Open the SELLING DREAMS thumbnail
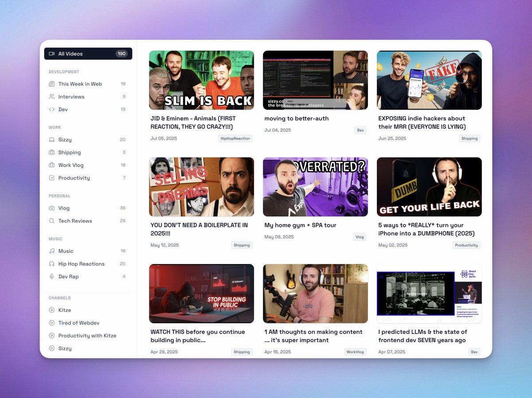This screenshot has width=532, height=398. point(201,187)
